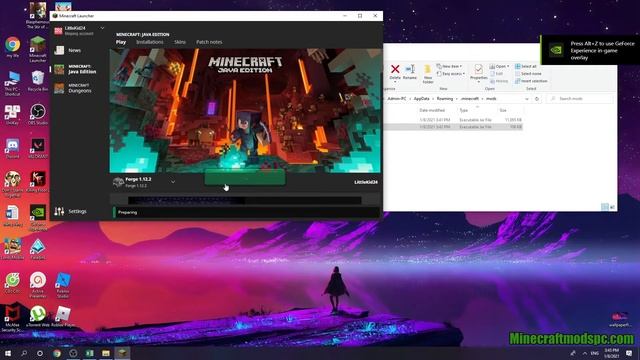Screen dimensions: 640x360
Task: Sort by the Type column header
Action: (464, 110)
